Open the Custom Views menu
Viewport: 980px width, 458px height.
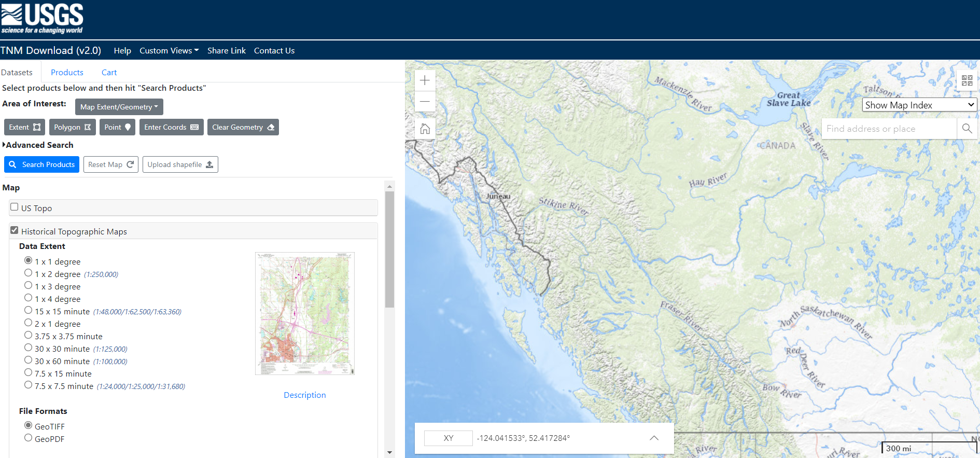tap(169, 50)
